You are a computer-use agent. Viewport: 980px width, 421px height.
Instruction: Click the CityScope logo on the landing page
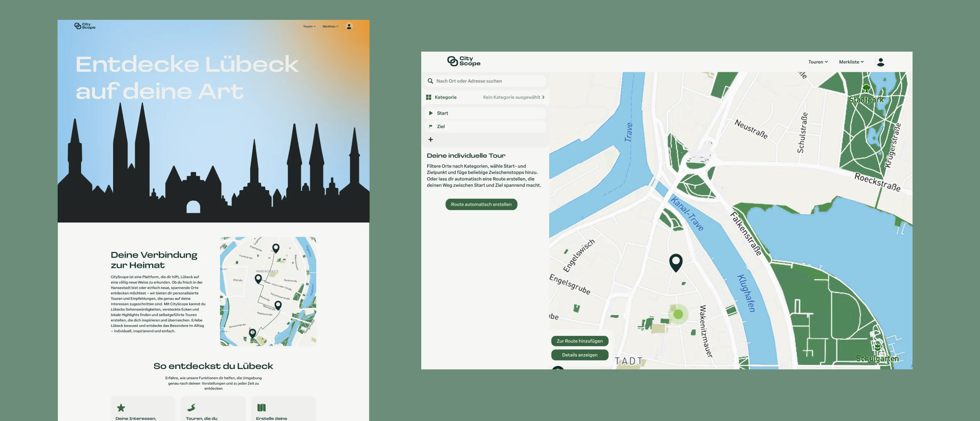click(85, 26)
